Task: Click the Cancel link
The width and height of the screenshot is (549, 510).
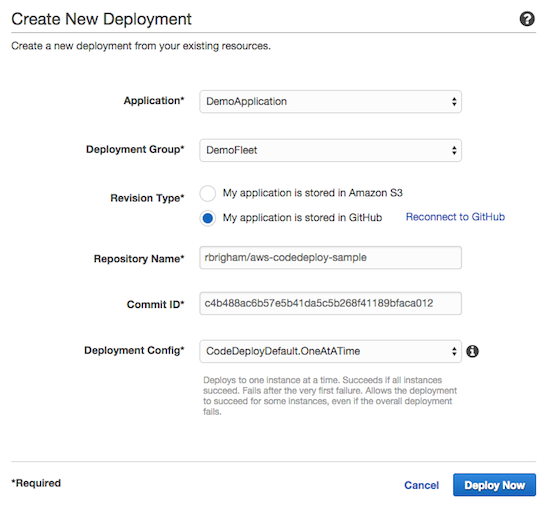Action: 421,485
